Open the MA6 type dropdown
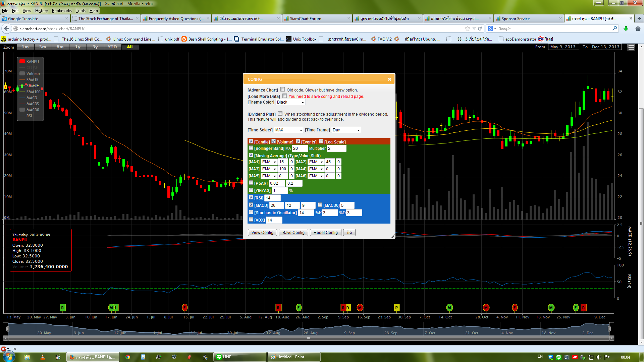 click(316, 176)
